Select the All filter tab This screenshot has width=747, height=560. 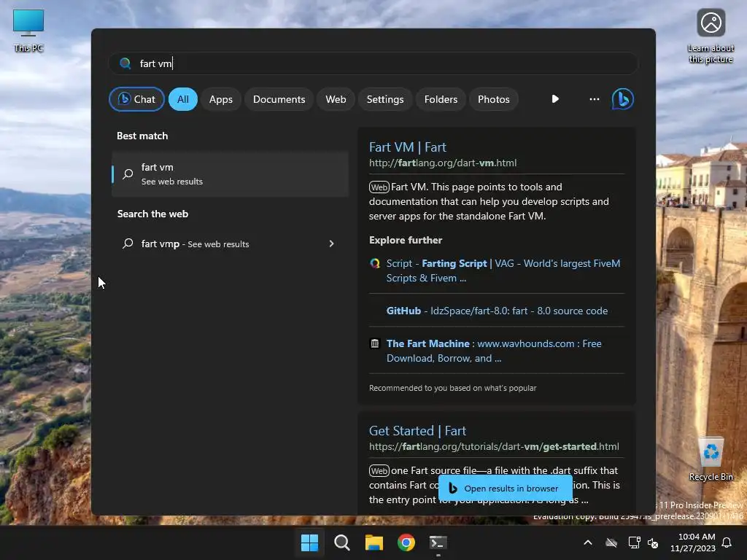pyautogui.click(x=183, y=99)
